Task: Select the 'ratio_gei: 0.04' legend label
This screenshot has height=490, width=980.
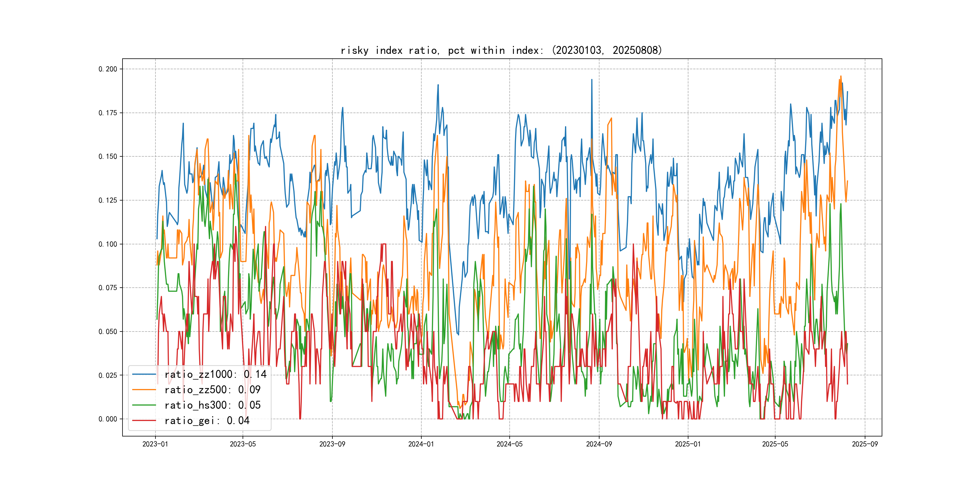Action: coord(207,420)
